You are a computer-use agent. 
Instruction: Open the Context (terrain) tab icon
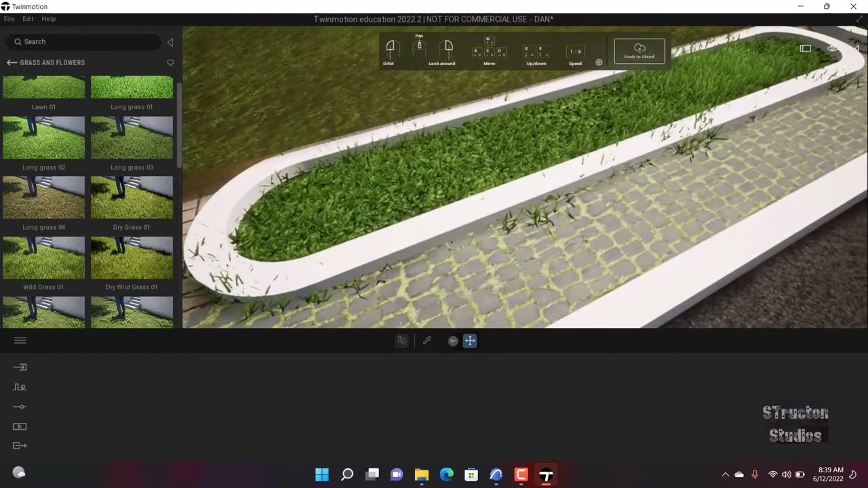pos(20,387)
